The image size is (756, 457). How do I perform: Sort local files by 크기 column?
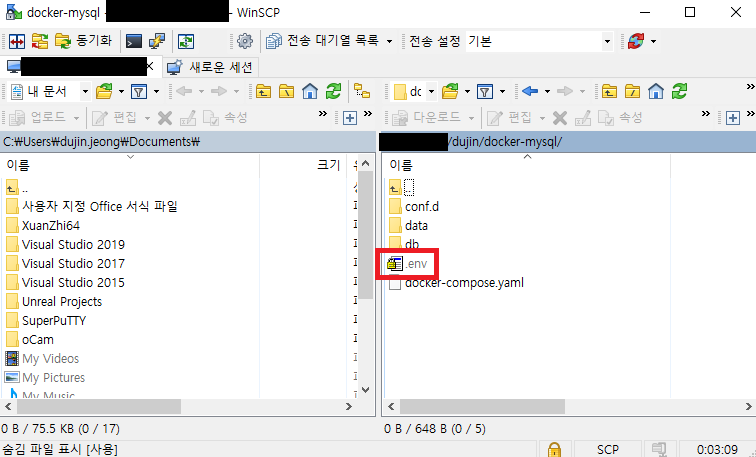point(304,165)
